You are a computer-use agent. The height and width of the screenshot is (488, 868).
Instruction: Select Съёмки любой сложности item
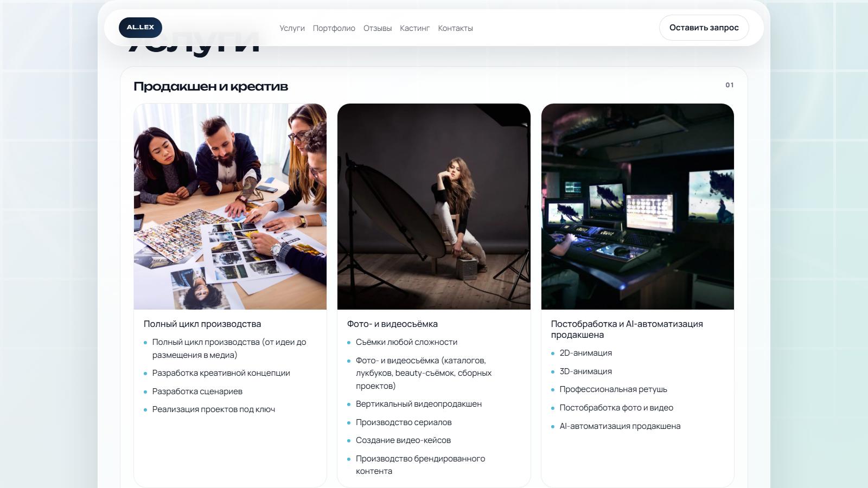pos(406,342)
